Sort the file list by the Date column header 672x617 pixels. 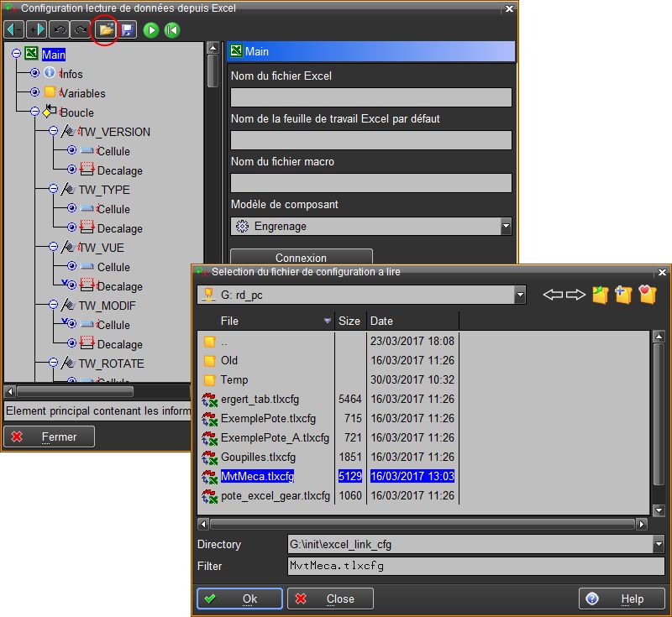[412, 321]
